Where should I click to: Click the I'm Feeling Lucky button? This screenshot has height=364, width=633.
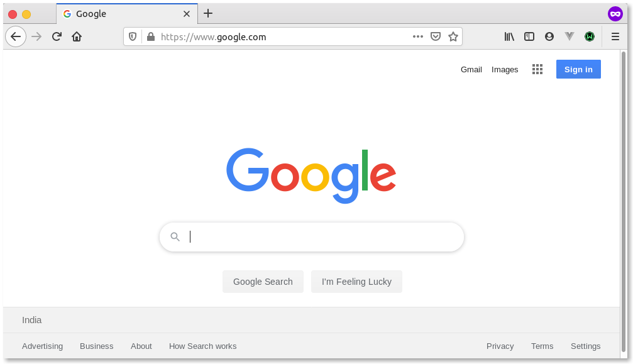click(x=356, y=282)
